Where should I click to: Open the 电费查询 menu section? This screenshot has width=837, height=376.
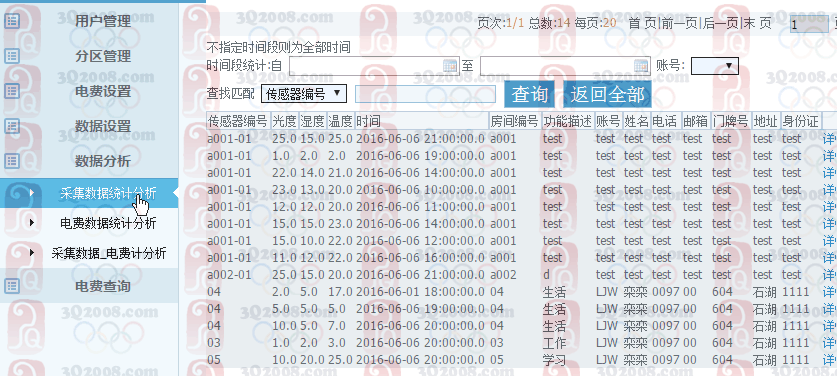[x=103, y=286]
